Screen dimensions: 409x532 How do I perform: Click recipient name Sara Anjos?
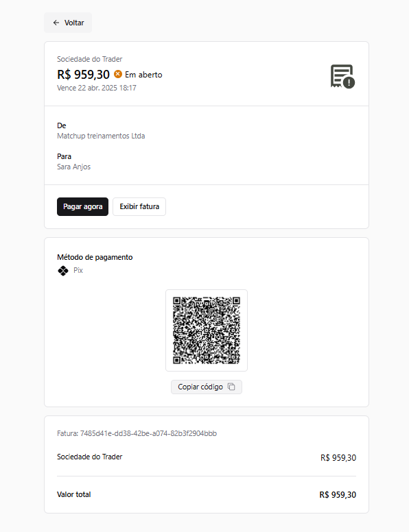(73, 167)
